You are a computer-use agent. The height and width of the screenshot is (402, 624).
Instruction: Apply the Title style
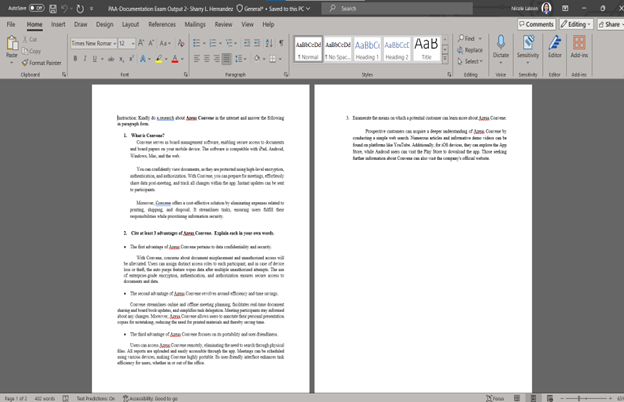point(426,49)
